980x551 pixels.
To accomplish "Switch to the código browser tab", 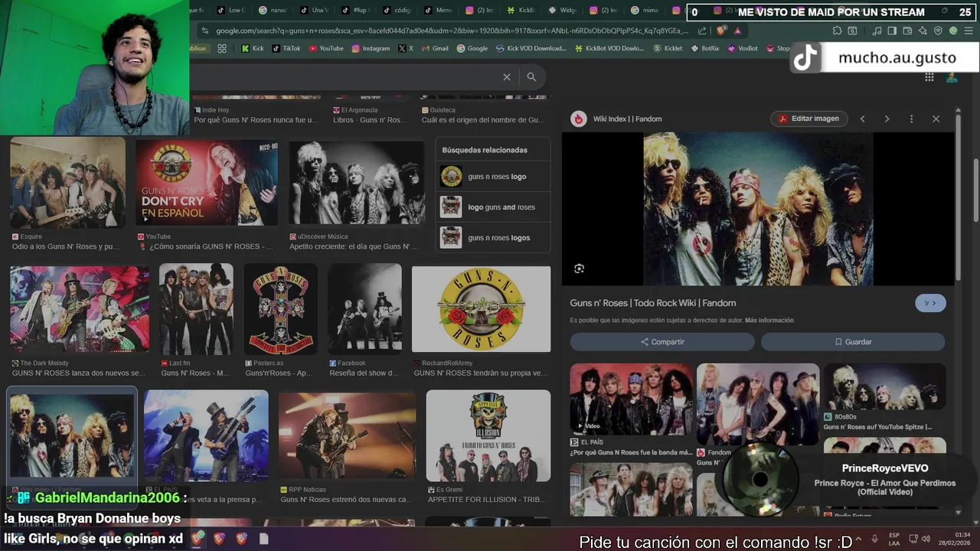I will click(x=397, y=11).
